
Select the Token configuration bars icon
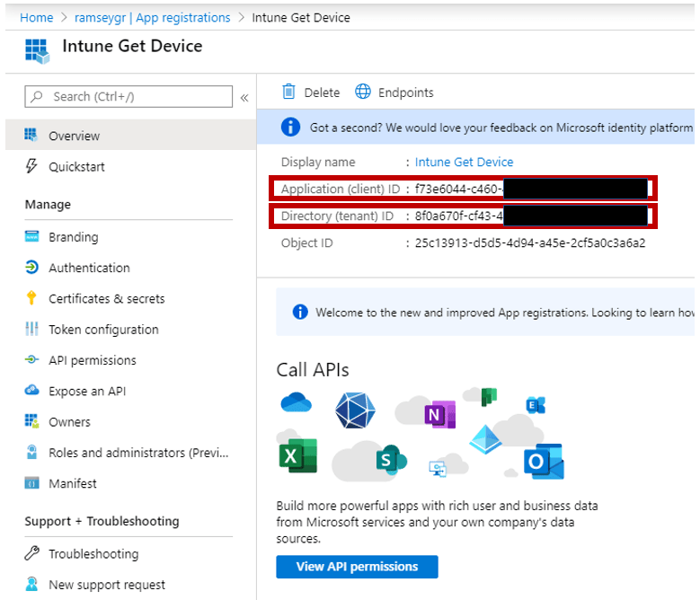click(x=32, y=330)
